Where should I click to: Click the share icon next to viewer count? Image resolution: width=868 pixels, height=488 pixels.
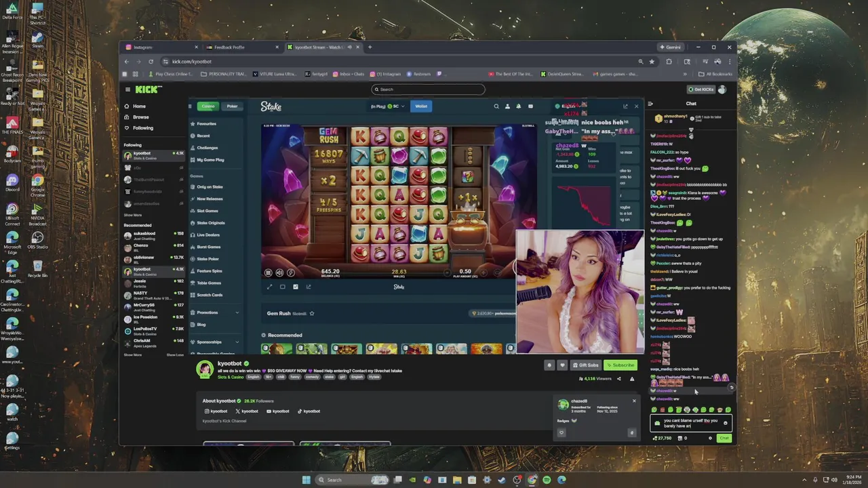pos(618,379)
